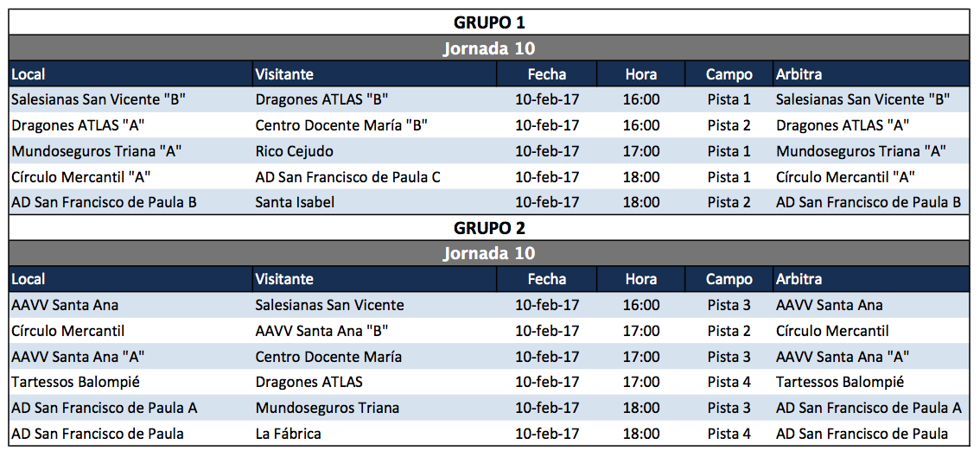980x457 pixels.
Task: Select the 17:00 time in Rico Cejudo row
Action: point(641,151)
